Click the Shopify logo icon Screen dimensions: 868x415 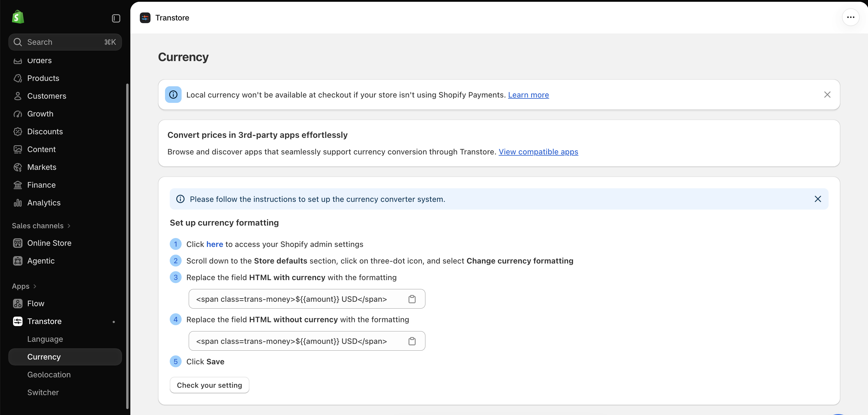click(x=18, y=17)
